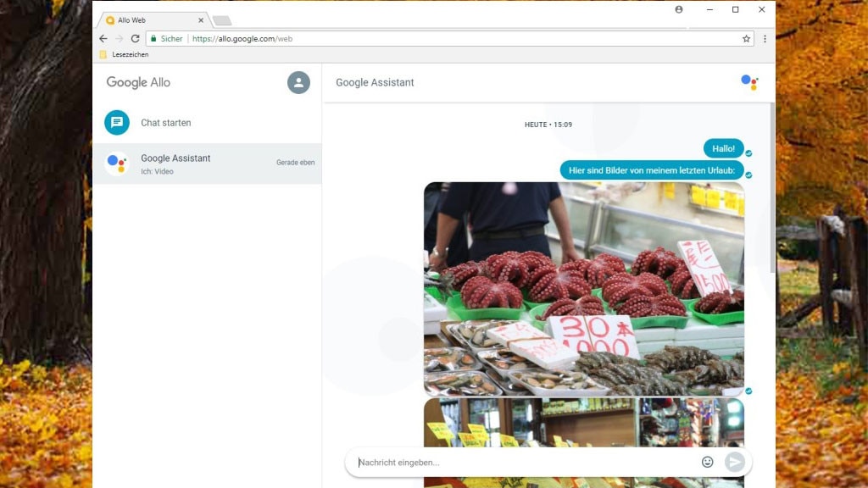Reload the Allo Web page
868x488 pixels.
click(136, 38)
